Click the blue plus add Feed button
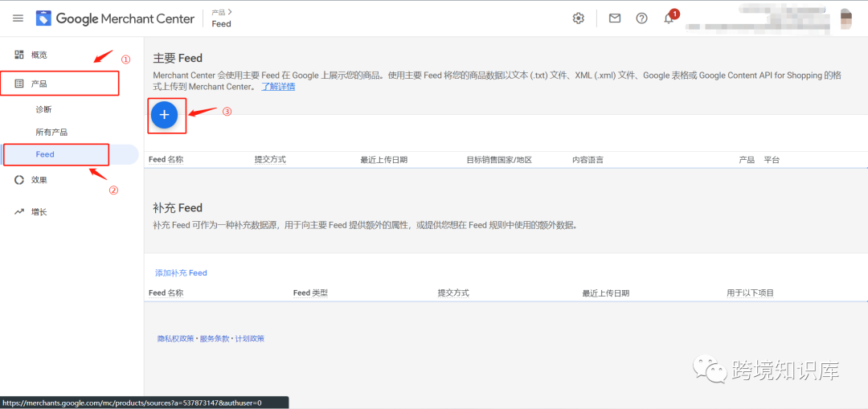This screenshot has height=409, width=868. [x=165, y=115]
